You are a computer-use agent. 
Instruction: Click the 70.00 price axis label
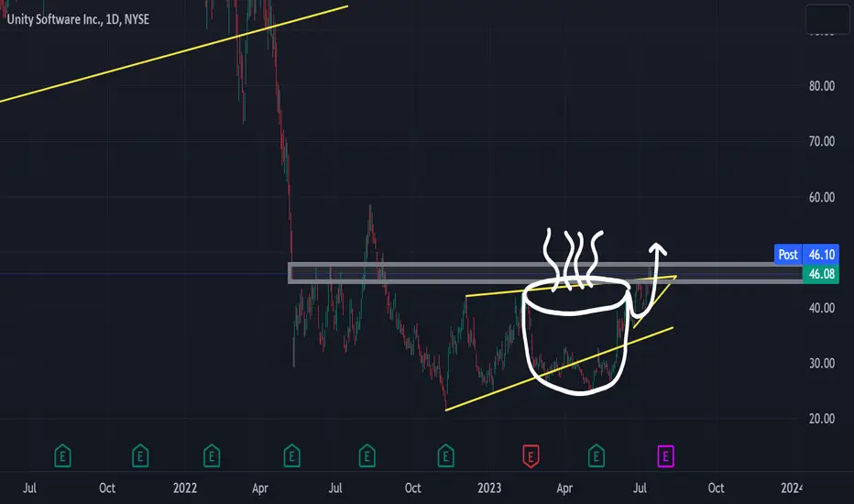(821, 142)
